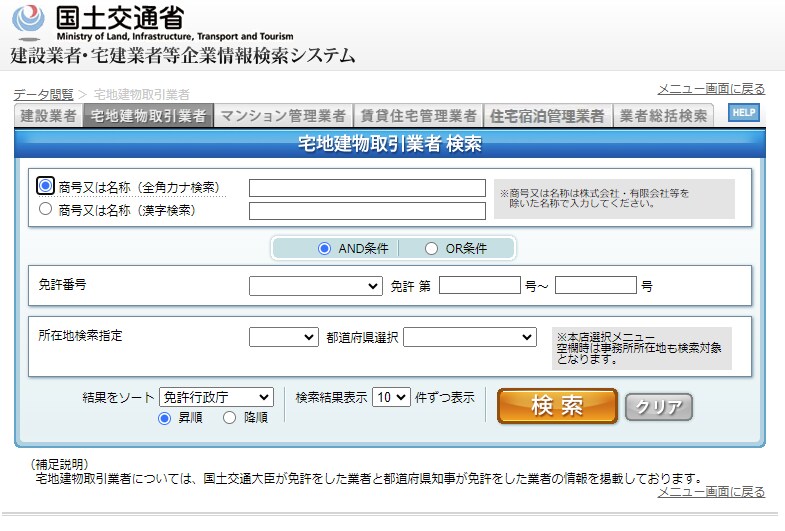785x531 pixels.
Task: Select 降順 descending sort order
Action: point(229,418)
